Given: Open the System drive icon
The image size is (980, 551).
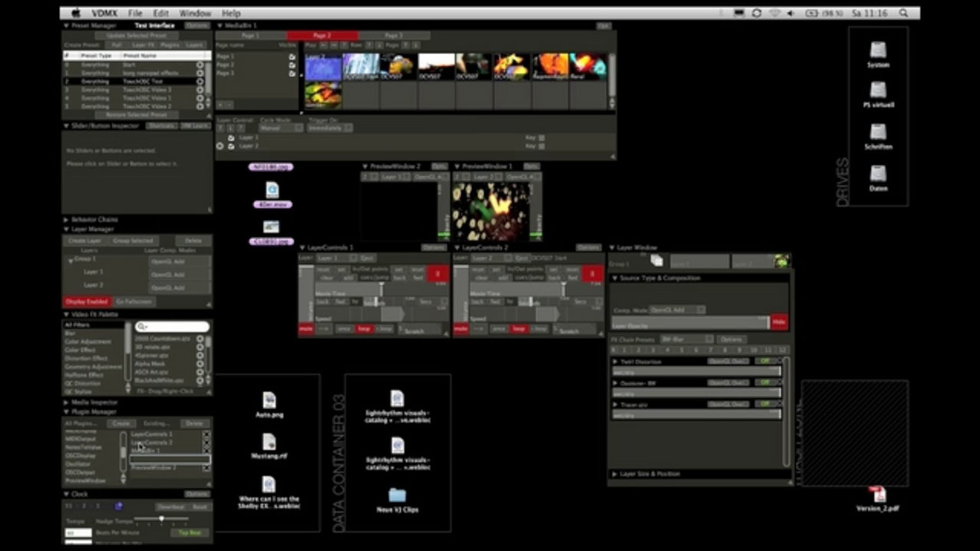Looking at the screenshot, I should point(878,50).
